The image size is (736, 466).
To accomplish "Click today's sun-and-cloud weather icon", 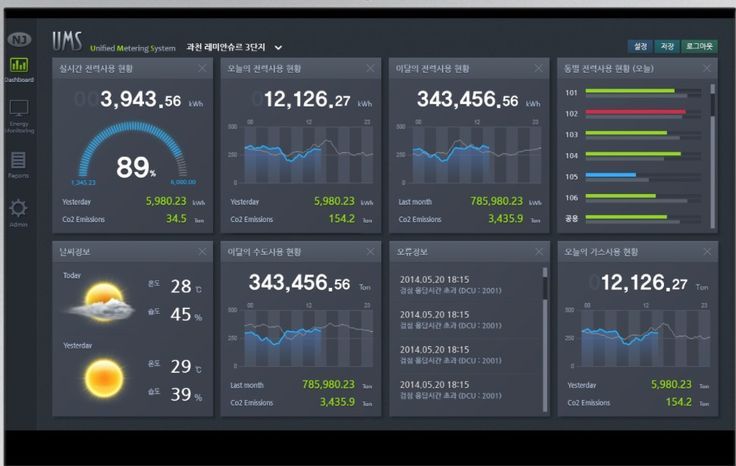I will point(105,301).
